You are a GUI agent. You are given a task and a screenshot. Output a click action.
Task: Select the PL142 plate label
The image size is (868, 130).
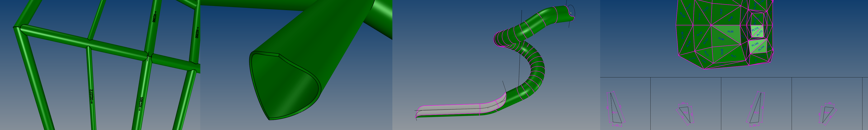click(x=700, y=34)
